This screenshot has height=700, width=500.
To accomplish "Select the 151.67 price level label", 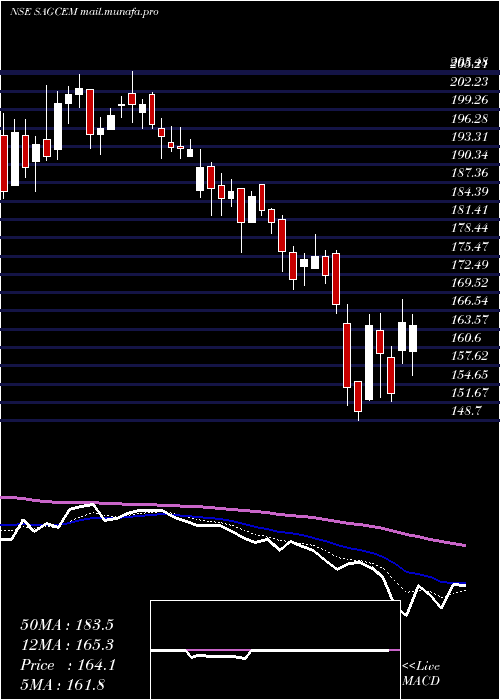I will click(x=469, y=393).
